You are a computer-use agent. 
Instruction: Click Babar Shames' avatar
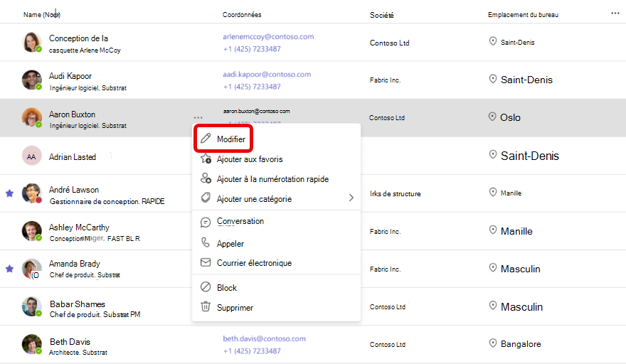[x=31, y=306]
